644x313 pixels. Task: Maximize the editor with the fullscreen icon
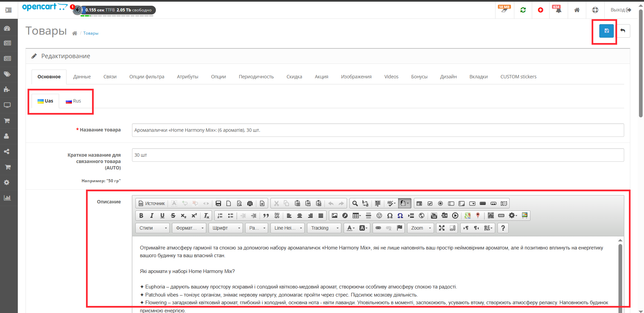coord(442,228)
